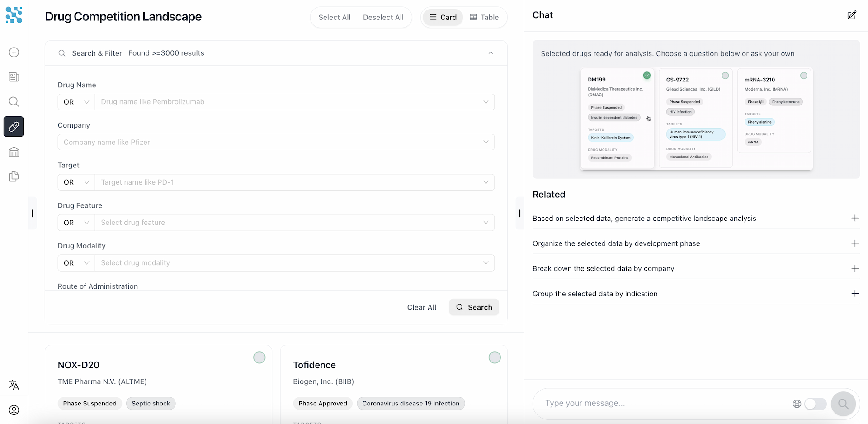Viewport: 868px width, 424px height.
Task: Click the globe icon in message box
Action: 797,404
